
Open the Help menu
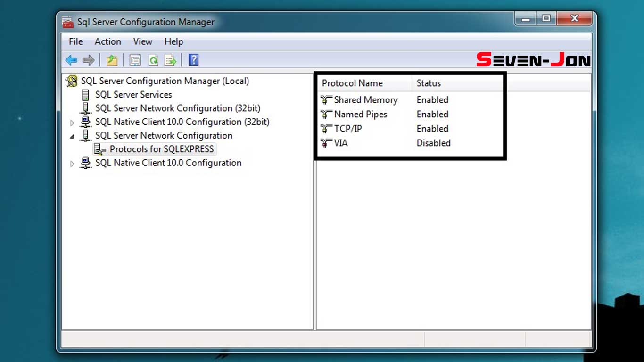pyautogui.click(x=173, y=41)
